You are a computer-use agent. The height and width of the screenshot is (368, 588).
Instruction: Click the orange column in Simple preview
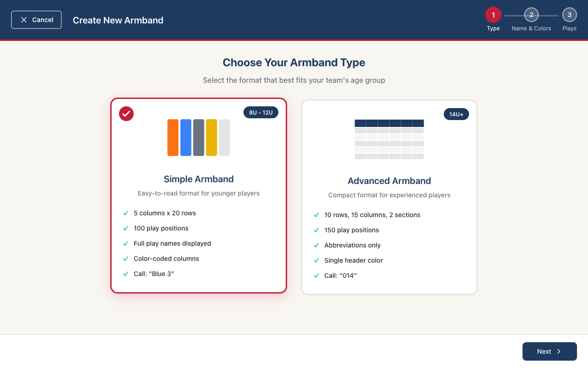(x=173, y=138)
